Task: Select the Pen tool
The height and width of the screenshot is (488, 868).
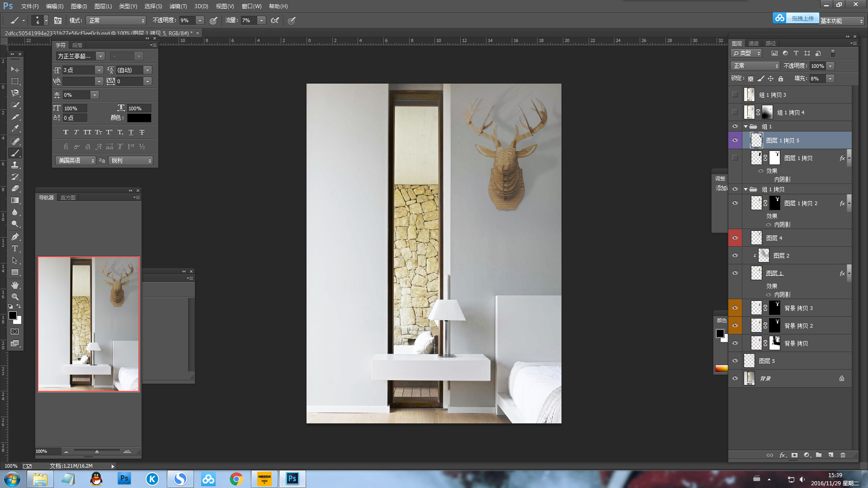Action: tap(15, 237)
